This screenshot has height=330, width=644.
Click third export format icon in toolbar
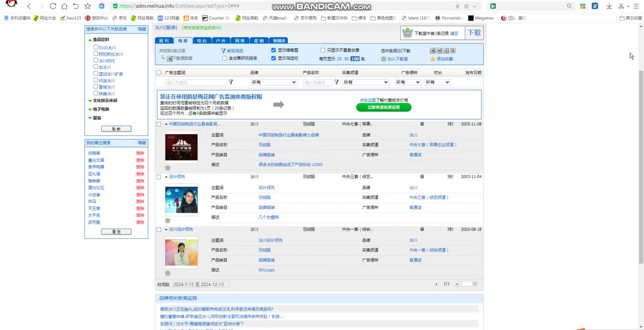(x=446, y=51)
